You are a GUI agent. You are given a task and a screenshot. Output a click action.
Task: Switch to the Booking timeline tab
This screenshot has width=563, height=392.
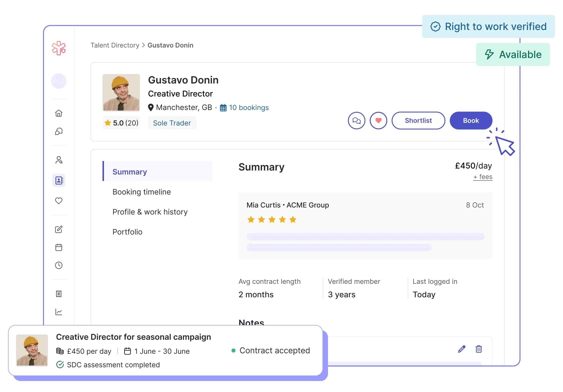(x=141, y=192)
